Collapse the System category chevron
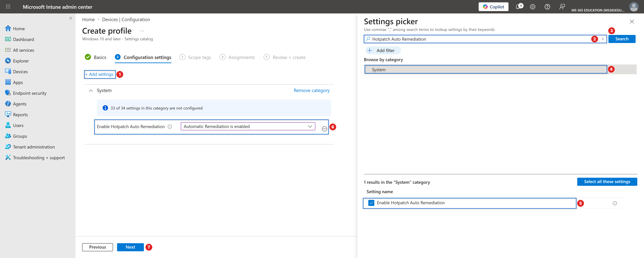644x258 pixels. coord(91,91)
